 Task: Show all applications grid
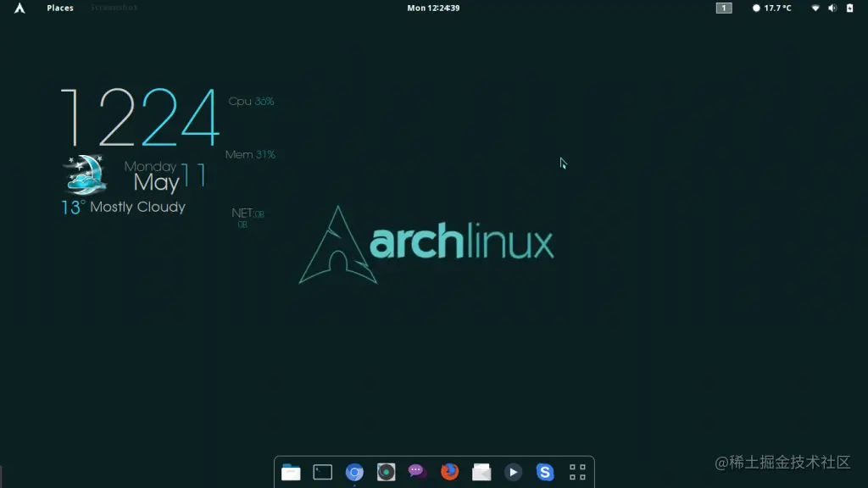tap(577, 472)
